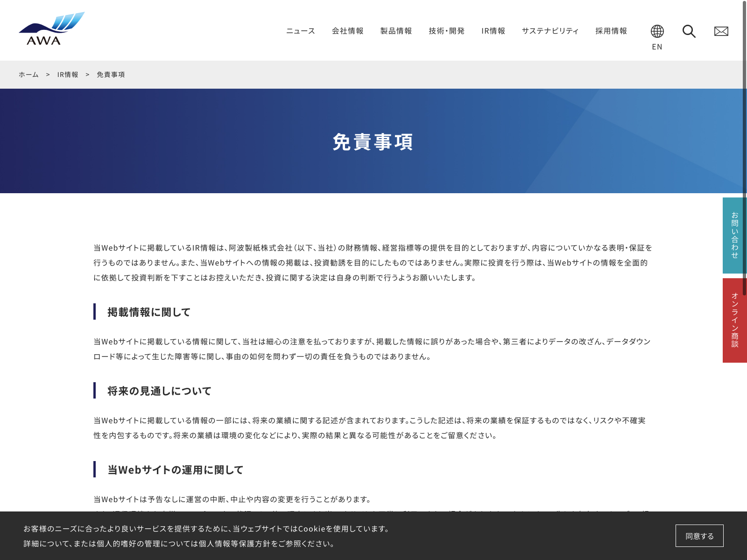
Task: Click the 免責事項 page title banner
Action: [x=373, y=142]
